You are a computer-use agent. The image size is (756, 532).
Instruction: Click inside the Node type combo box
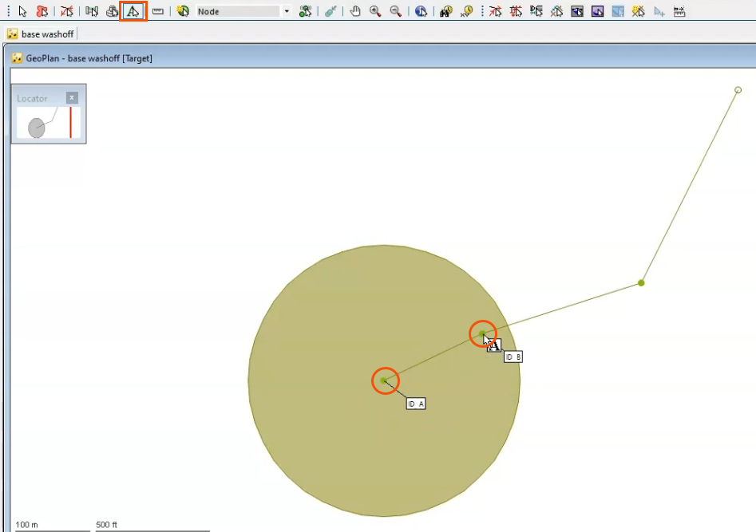tap(238, 12)
